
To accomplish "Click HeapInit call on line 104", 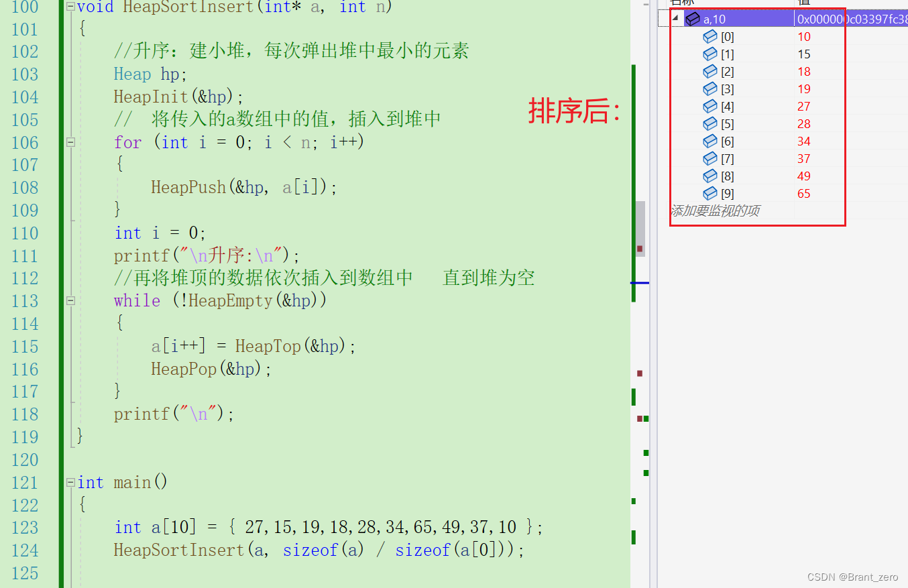I will [x=151, y=97].
